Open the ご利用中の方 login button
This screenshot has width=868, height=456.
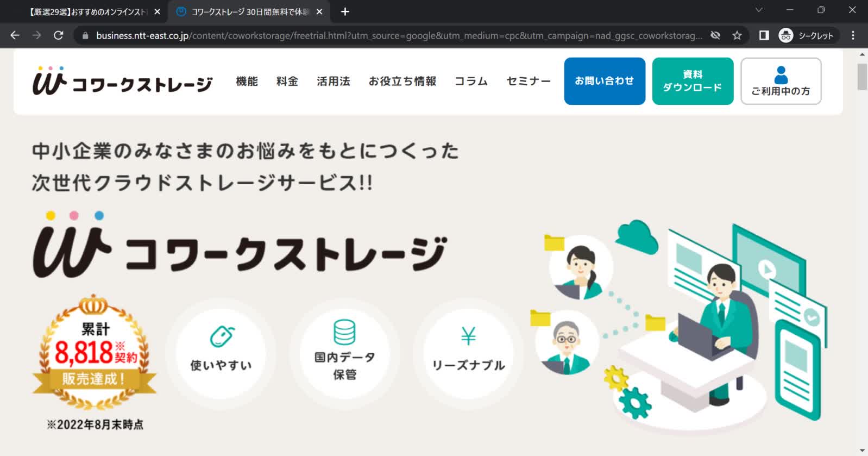point(781,81)
